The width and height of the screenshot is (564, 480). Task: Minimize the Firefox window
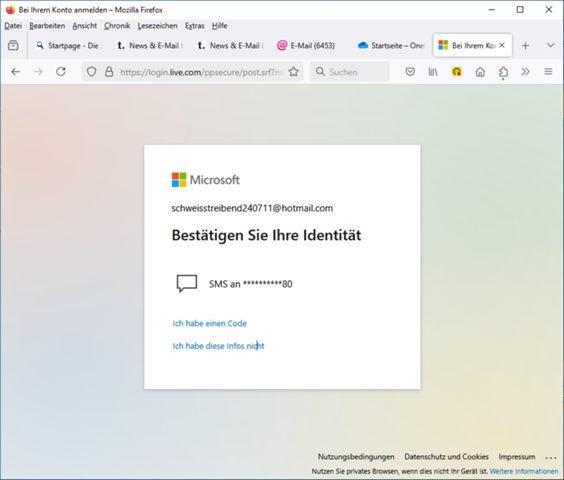492,10
